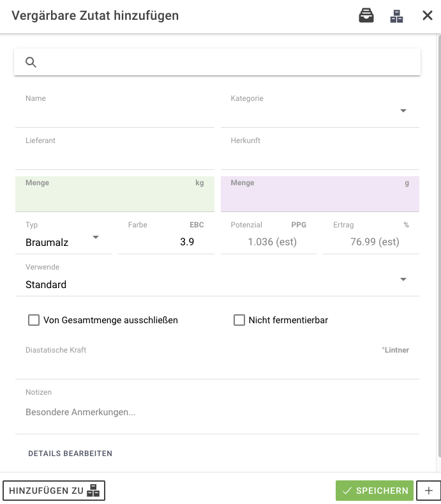Select the purple Menge g field

(x=319, y=198)
